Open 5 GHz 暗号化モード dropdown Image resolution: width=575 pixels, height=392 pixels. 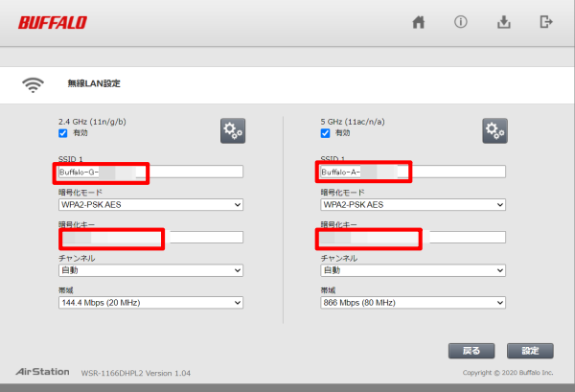coord(413,204)
